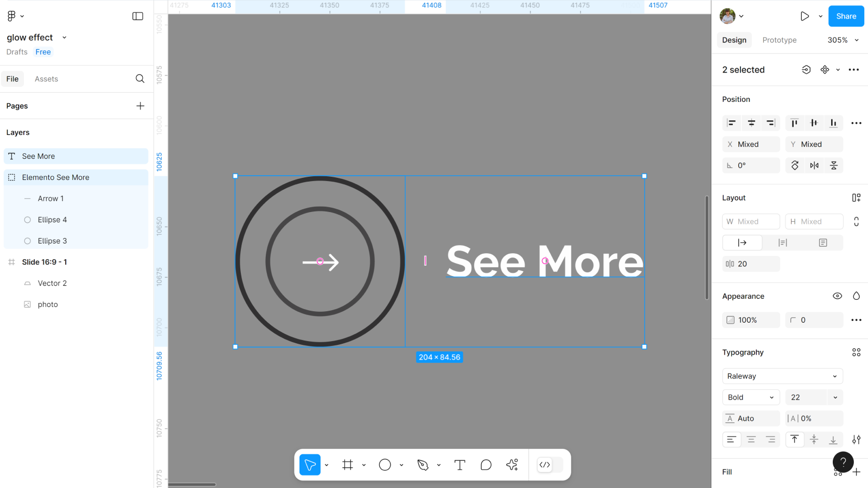The width and height of the screenshot is (868, 488).
Task: Select the Frame tool in bottom toolbar
Action: pos(348,465)
